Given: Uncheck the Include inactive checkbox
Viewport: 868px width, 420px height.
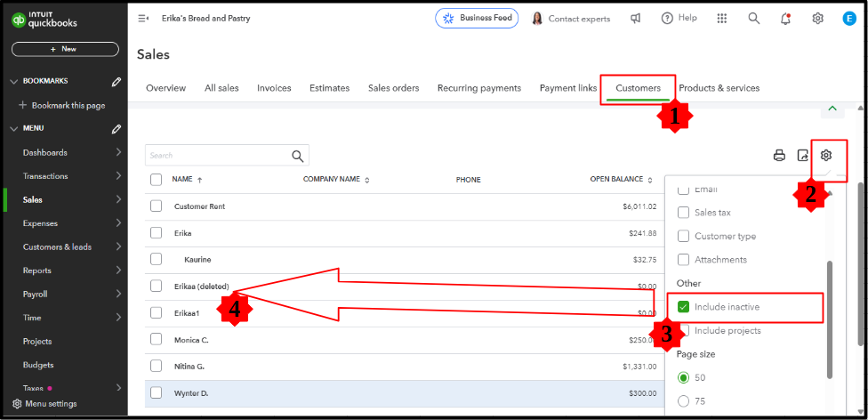Looking at the screenshot, I should pos(684,307).
